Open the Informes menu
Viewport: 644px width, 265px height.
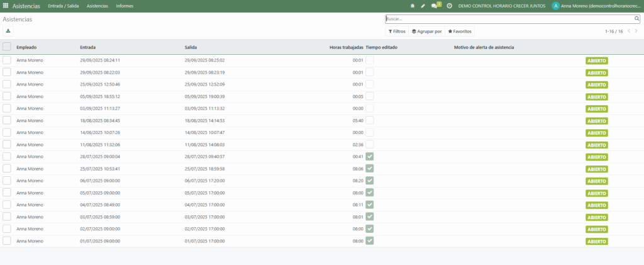tap(125, 6)
